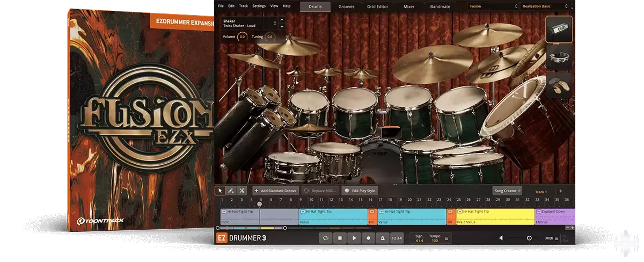This screenshot has height=262, width=644.
Task: Adjust the master volume slider
Action: [x=521, y=238]
